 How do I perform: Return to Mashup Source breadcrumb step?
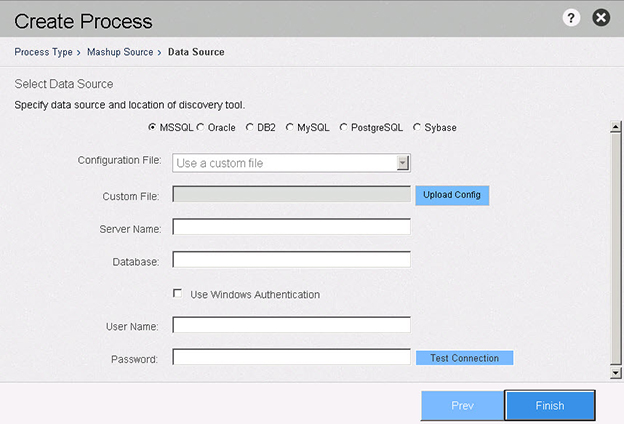click(x=120, y=52)
